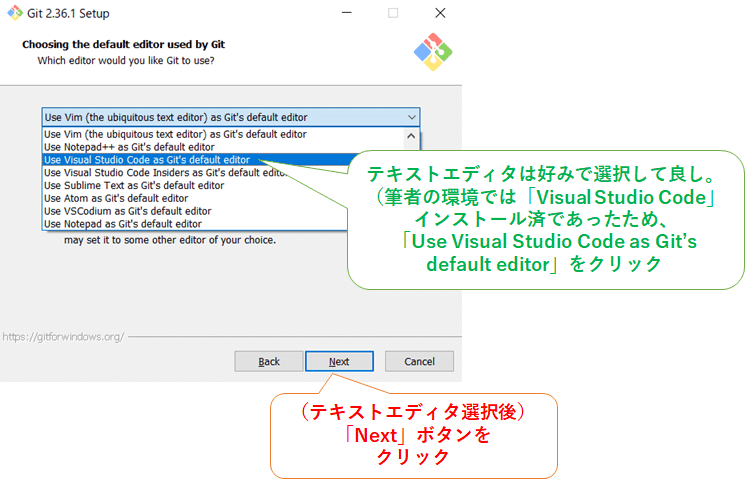The image size is (745, 482).
Task: Click the text Which editor would you like Git to use?
Action: (x=126, y=61)
